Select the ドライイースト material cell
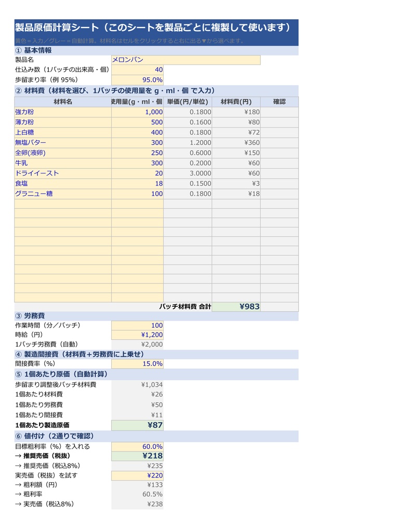The image size is (411, 532). [x=63, y=174]
